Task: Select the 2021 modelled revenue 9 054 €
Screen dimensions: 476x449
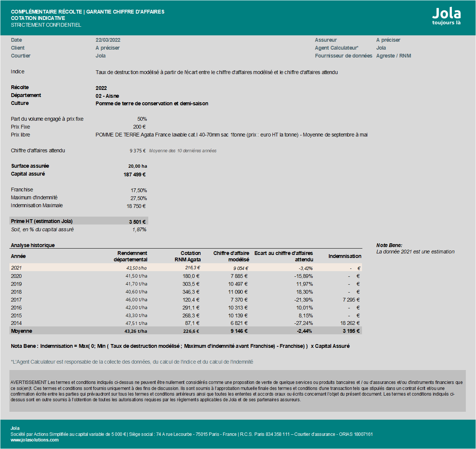Action: 241,268
